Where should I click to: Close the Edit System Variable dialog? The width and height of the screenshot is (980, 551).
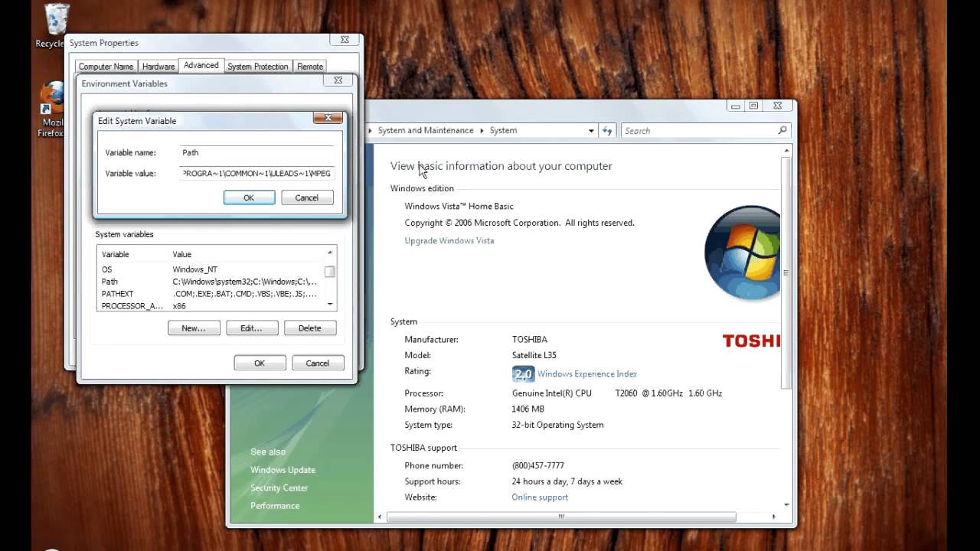point(328,118)
